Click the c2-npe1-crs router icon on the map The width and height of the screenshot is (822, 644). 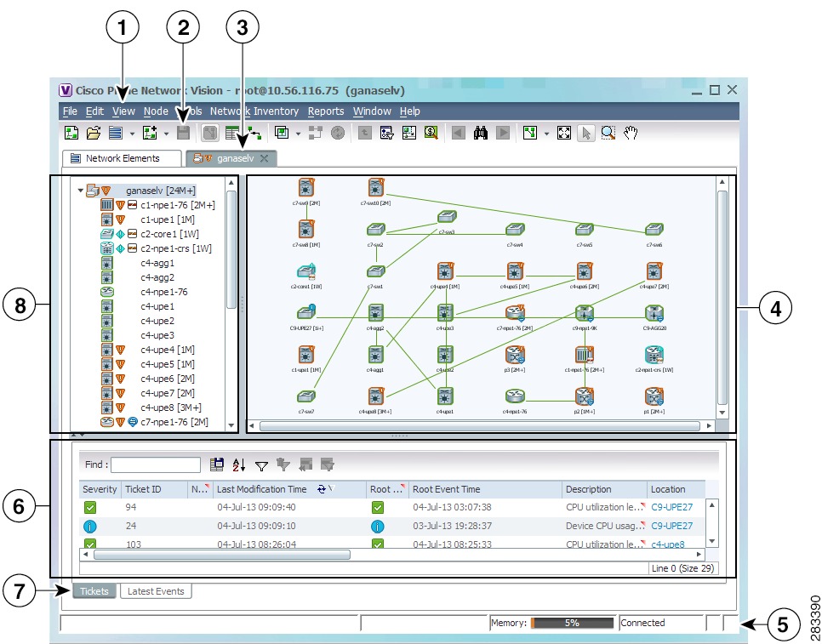coord(654,355)
